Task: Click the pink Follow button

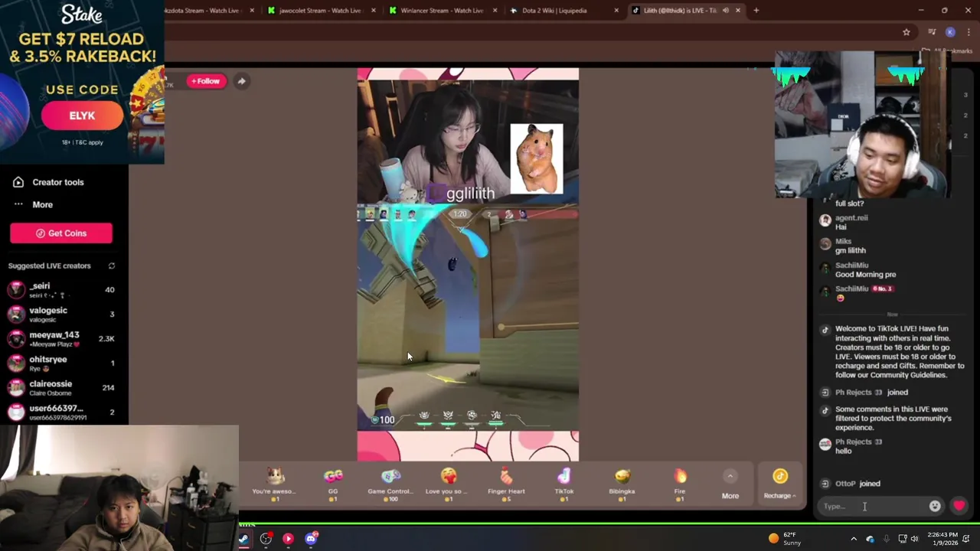Action: pos(206,81)
